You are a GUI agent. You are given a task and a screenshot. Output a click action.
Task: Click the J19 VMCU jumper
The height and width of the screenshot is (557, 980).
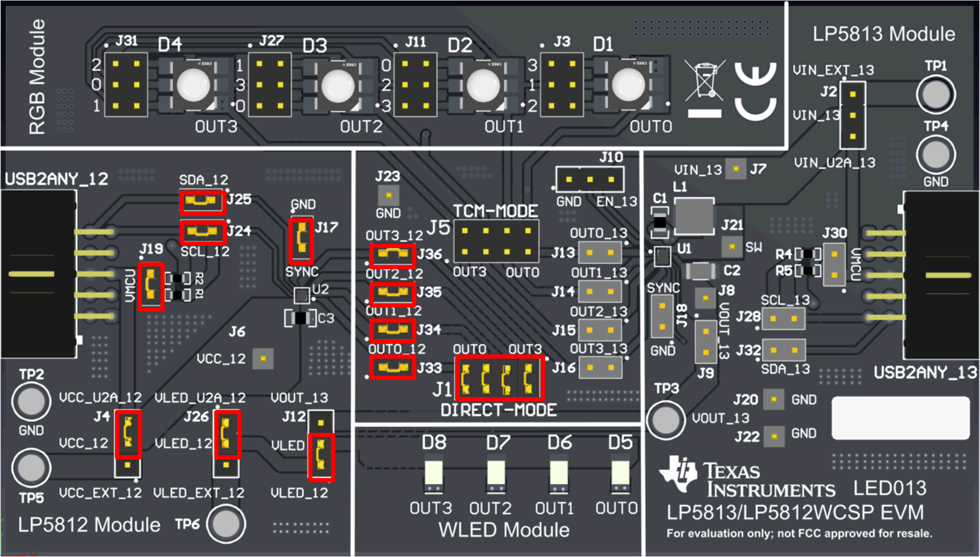[x=151, y=287]
